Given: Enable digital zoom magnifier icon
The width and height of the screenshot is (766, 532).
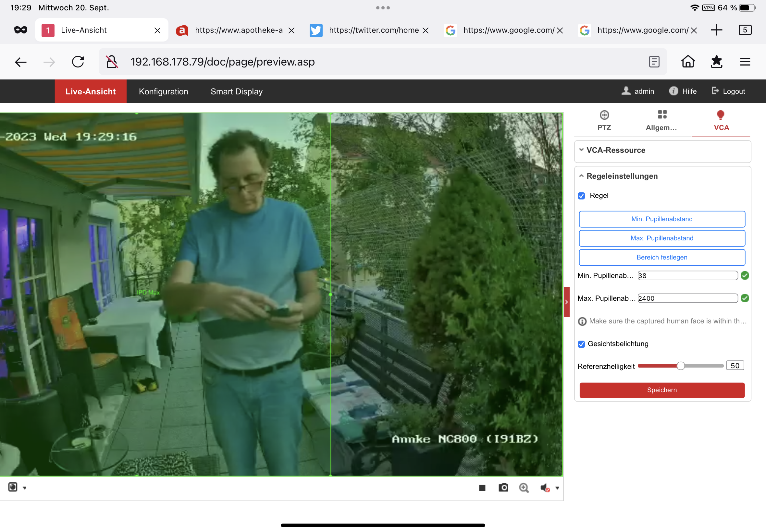Looking at the screenshot, I should tap(524, 488).
